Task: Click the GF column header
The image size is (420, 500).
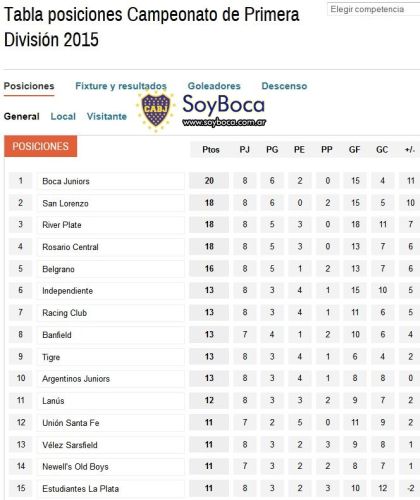Action: pos(354,150)
